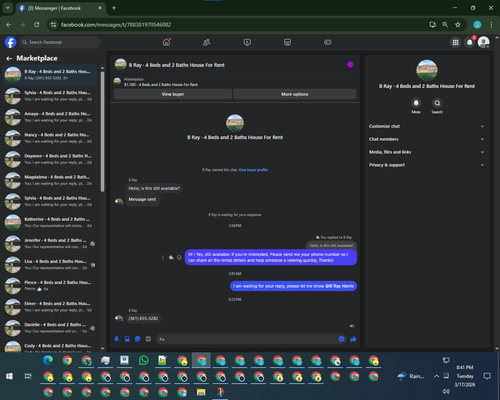Attach a file using the photo icon
This screenshot has width=500, height=400.
pyautogui.click(x=127, y=339)
